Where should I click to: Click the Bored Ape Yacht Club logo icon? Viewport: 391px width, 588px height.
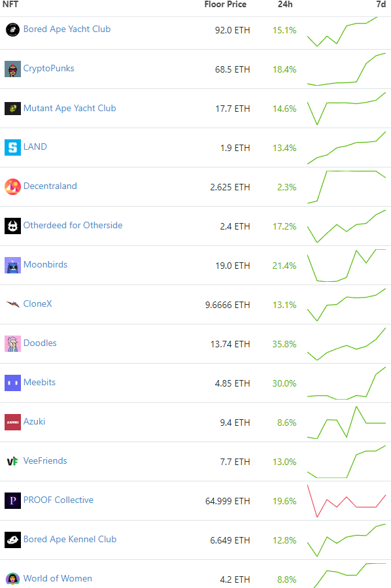[x=12, y=29]
